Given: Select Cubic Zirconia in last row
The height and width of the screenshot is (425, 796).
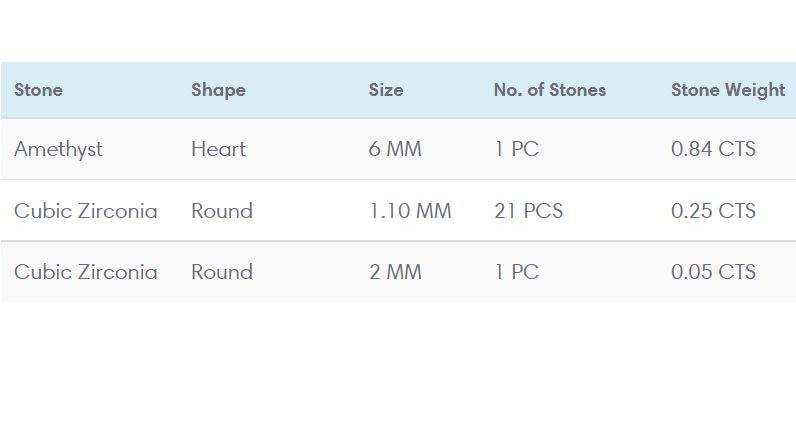Looking at the screenshot, I should pos(85,272).
